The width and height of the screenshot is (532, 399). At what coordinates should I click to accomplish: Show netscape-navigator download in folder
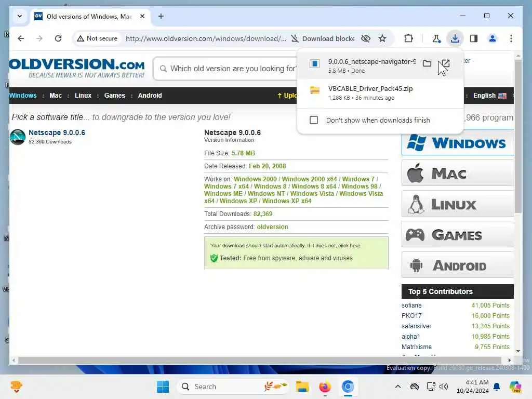pyautogui.click(x=427, y=63)
